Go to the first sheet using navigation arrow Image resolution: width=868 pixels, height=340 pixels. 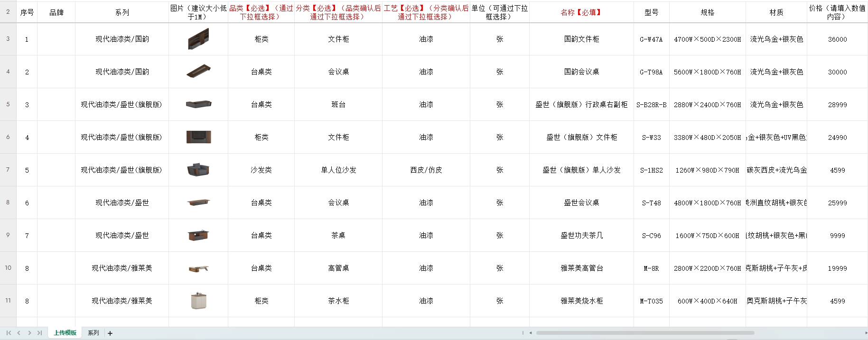(9, 333)
